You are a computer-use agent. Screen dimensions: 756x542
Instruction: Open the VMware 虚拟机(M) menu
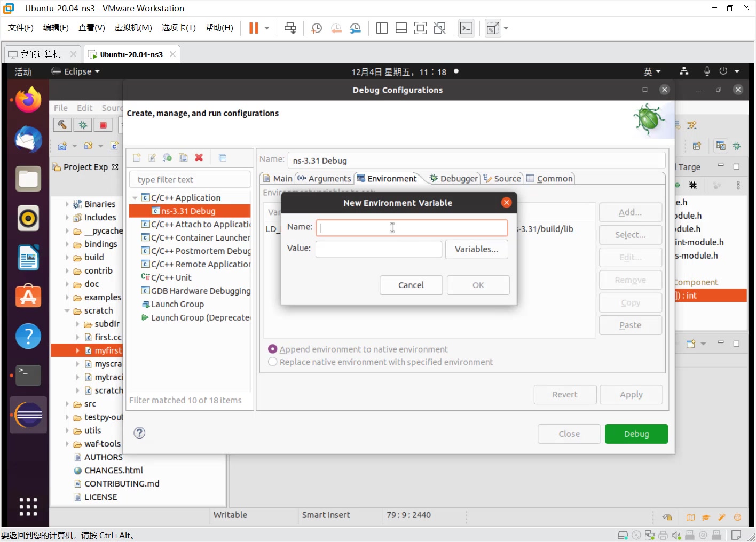[133, 28]
